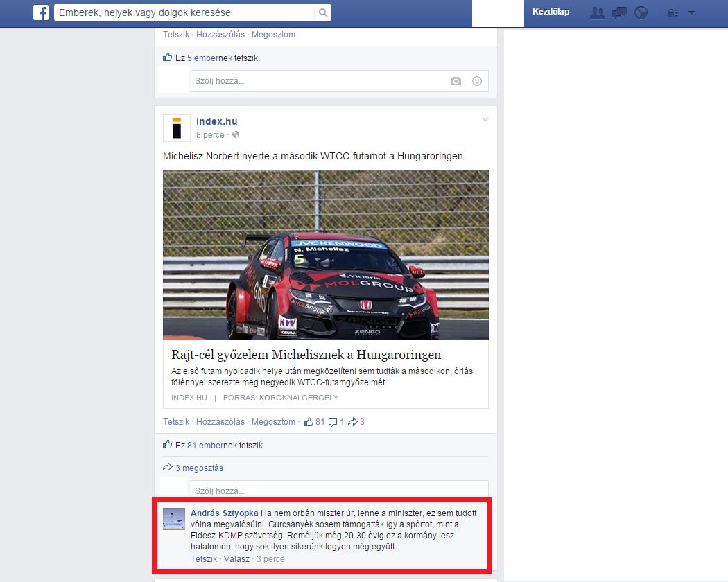Open emoji picker in the upper comment box
Screen dimensions: 728x582
pyautogui.click(x=477, y=81)
